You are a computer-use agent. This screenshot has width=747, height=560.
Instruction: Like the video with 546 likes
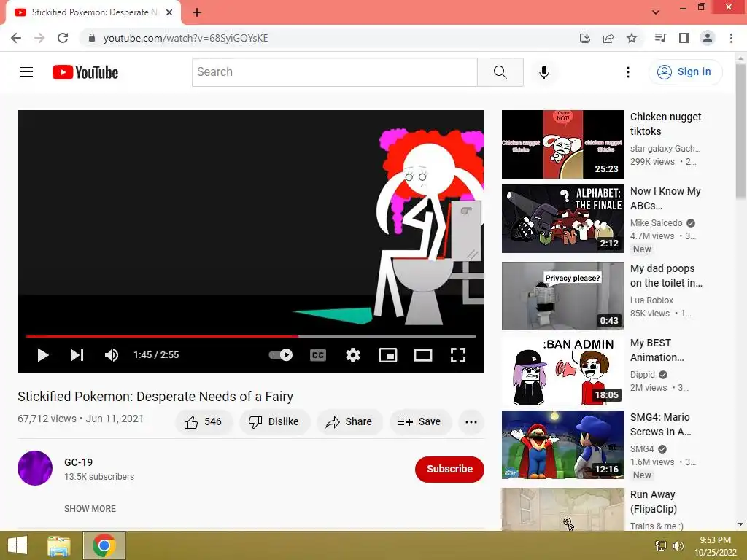click(x=204, y=422)
